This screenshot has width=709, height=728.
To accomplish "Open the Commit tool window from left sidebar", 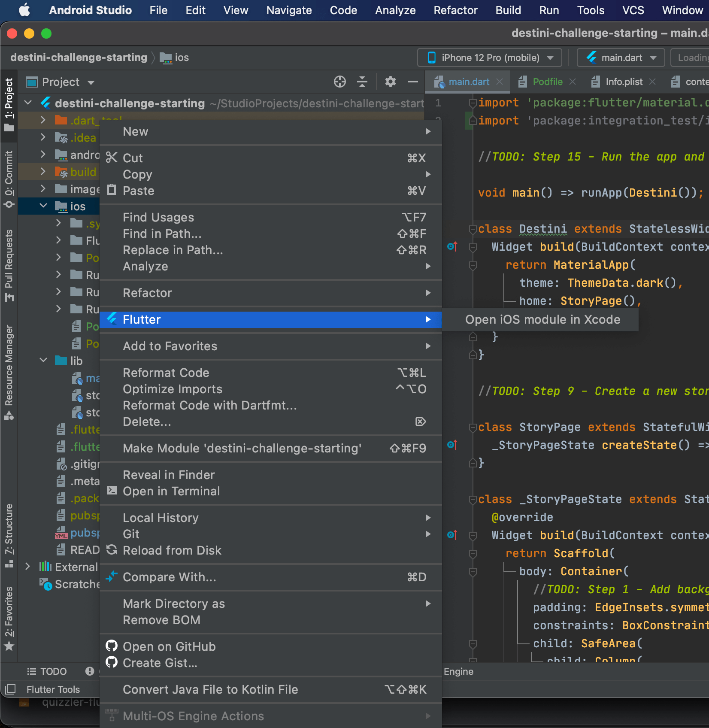I will tap(9, 176).
